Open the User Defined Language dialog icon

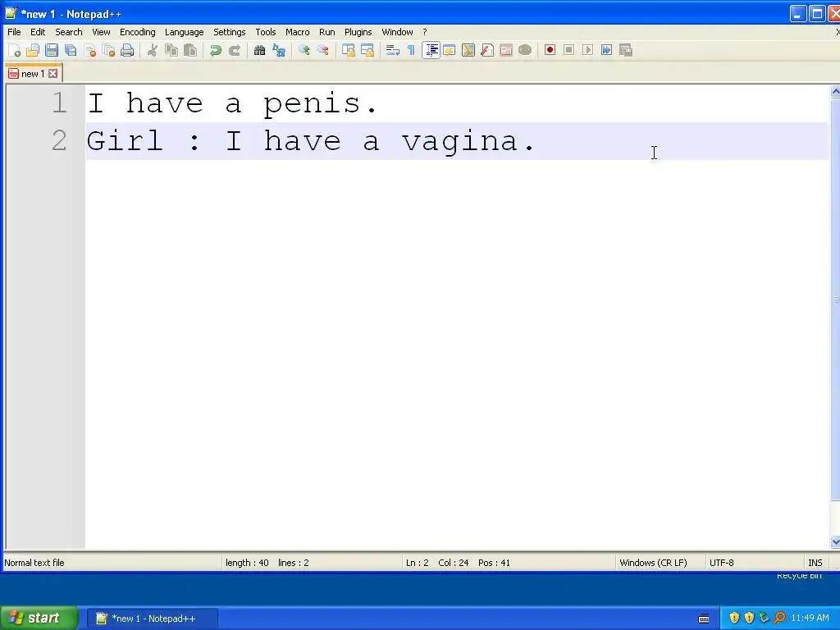[x=450, y=50]
